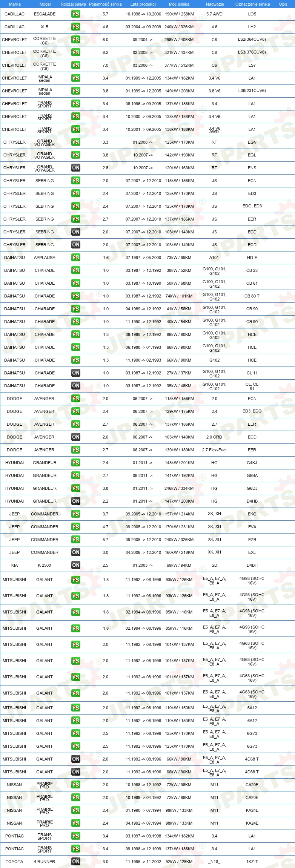Image resolution: width=295 pixels, height=868 pixels.
Task: Click the ON icon for Charade CL 11
Action: click(75, 373)
